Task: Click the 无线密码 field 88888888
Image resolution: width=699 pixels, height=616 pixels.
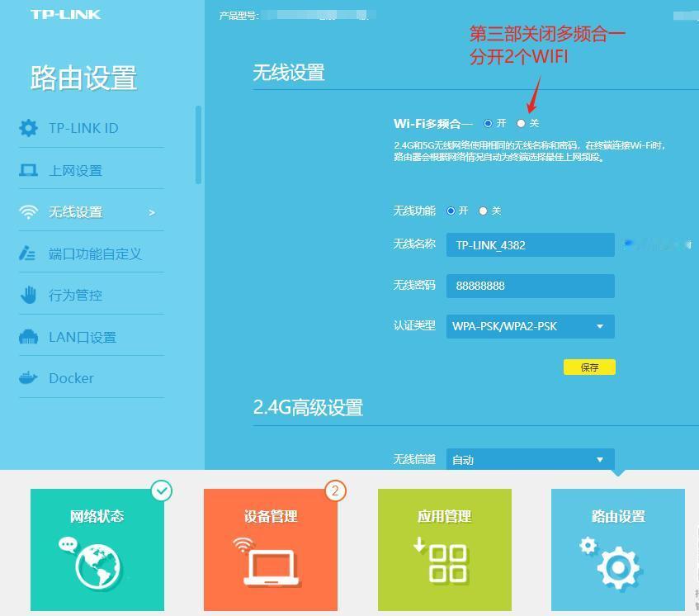Action: point(530,286)
